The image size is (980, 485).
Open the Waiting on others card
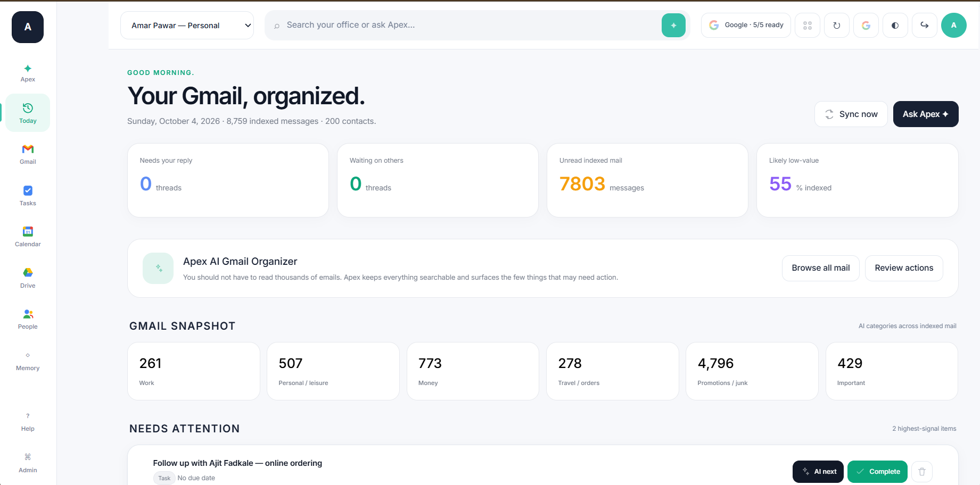[438, 180]
